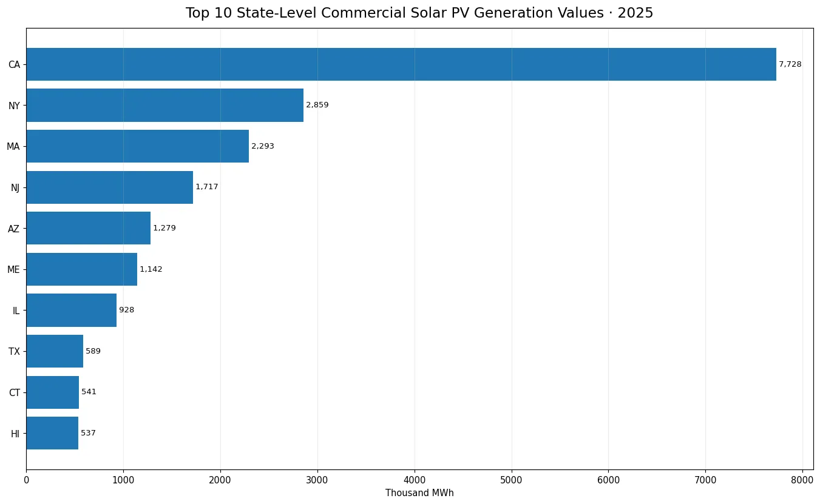Click the chart title text

[419, 13]
